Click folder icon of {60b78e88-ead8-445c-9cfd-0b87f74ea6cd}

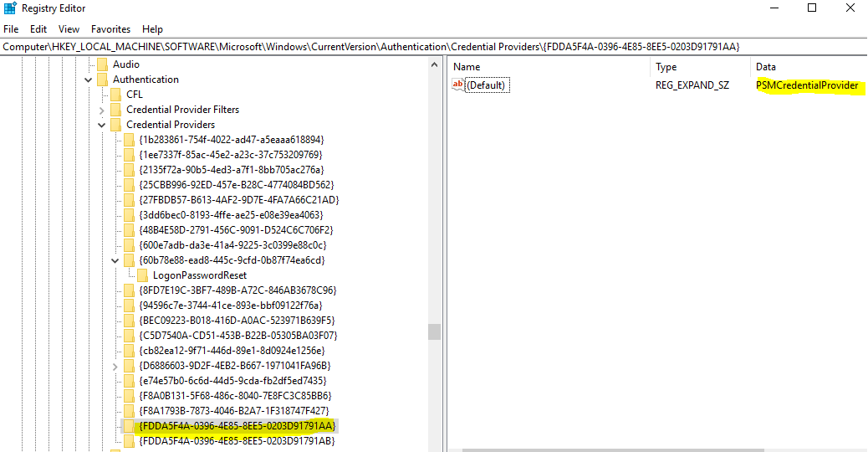click(x=129, y=260)
